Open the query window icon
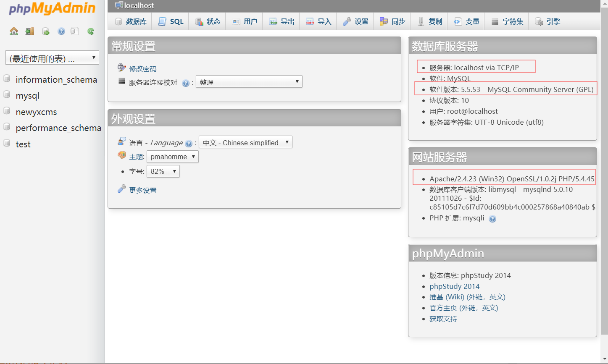The height and width of the screenshot is (364, 608). pyautogui.click(x=46, y=31)
